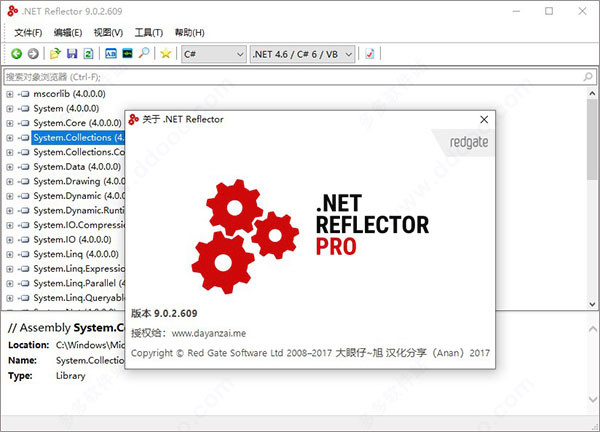Select System.Linq (4.0.0.0) in the tree
Viewport: 600px width, 432px height.
tap(76, 254)
